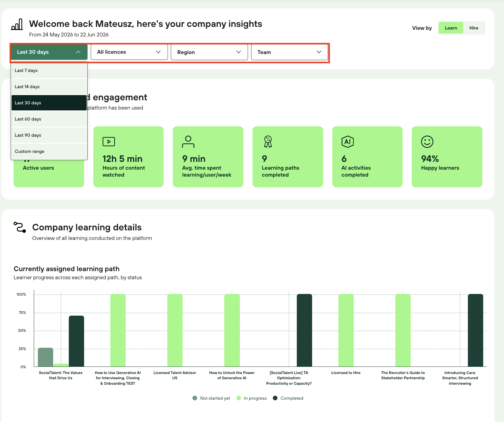
Task: Click the video play icon on Hours watched card
Action: 109,142
